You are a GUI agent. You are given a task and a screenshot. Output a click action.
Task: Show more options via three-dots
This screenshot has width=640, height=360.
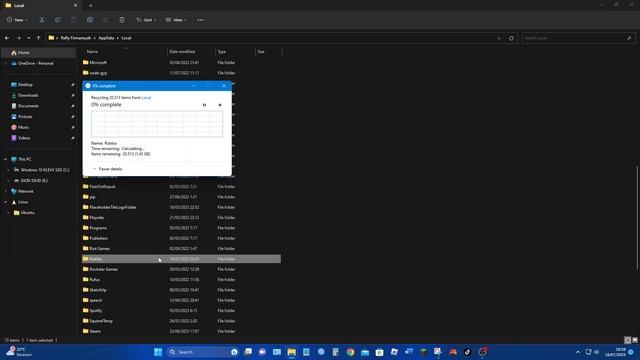pyautogui.click(x=200, y=20)
